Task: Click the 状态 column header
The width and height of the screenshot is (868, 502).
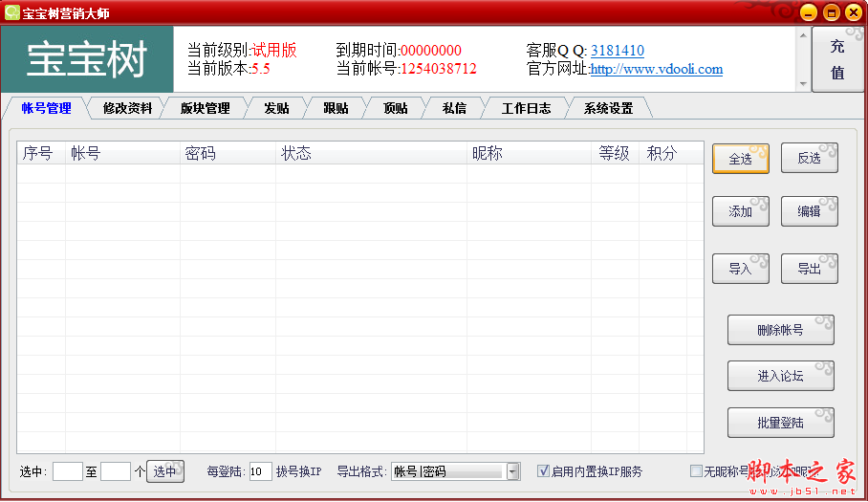Action: pyautogui.click(x=372, y=153)
